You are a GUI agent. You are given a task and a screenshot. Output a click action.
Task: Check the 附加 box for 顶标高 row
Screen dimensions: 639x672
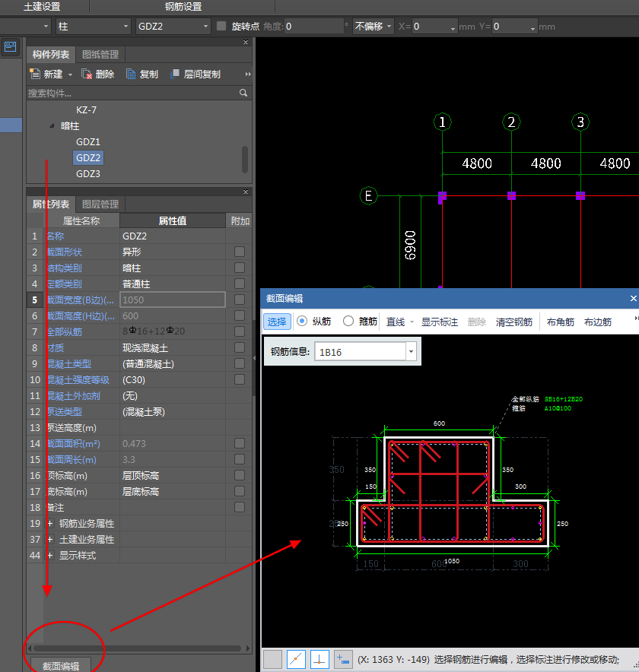(x=240, y=475)
